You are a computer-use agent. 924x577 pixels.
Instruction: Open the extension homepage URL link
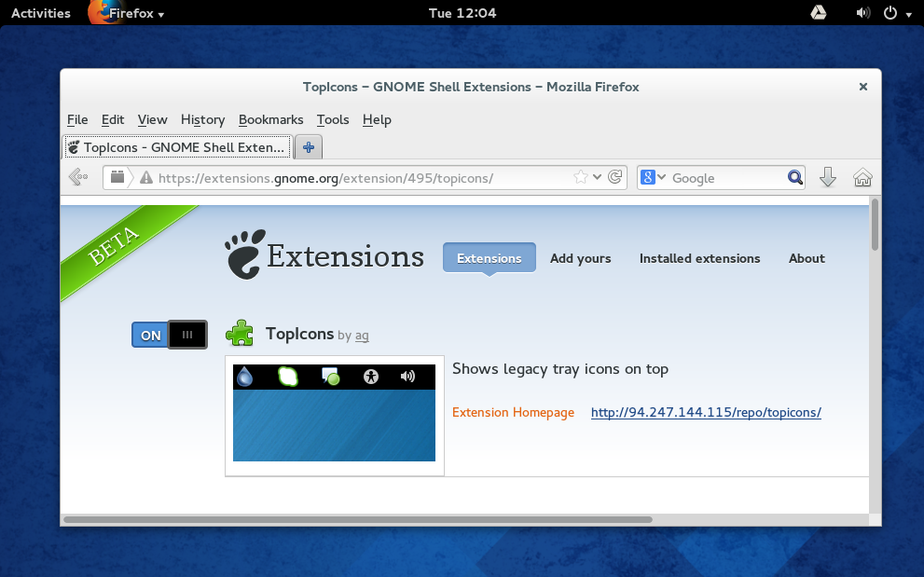click(706, 413)
